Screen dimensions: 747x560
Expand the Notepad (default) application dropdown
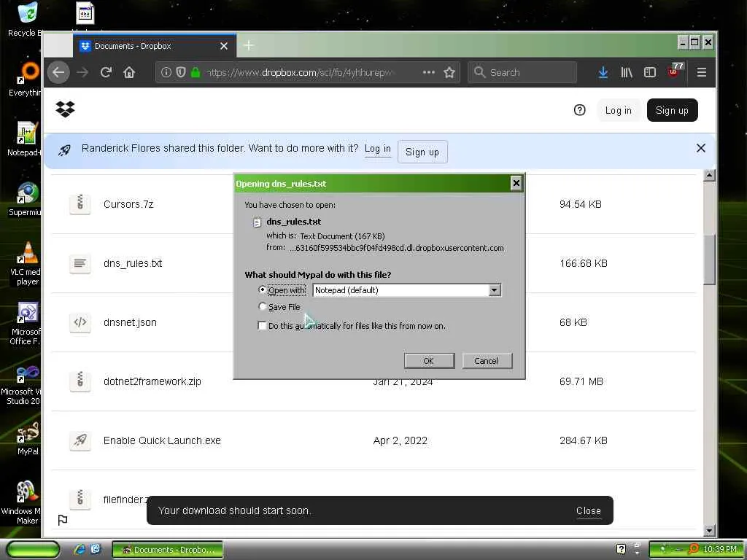point(495,290)
